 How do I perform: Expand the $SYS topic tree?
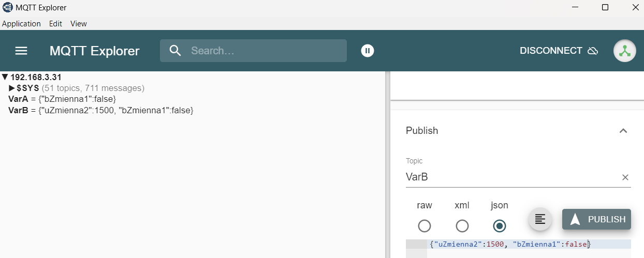point(12,88)
